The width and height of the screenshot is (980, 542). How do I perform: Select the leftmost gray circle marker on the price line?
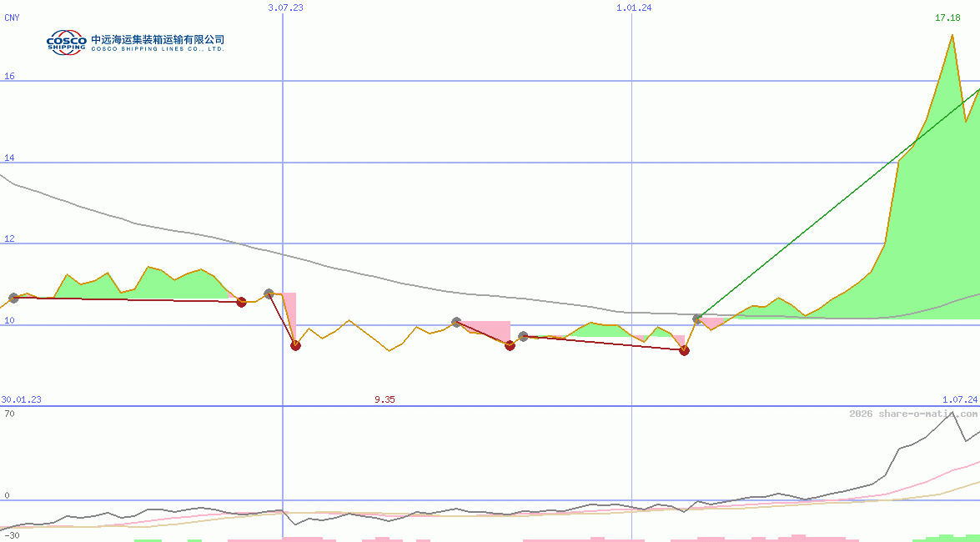(13, 297)
